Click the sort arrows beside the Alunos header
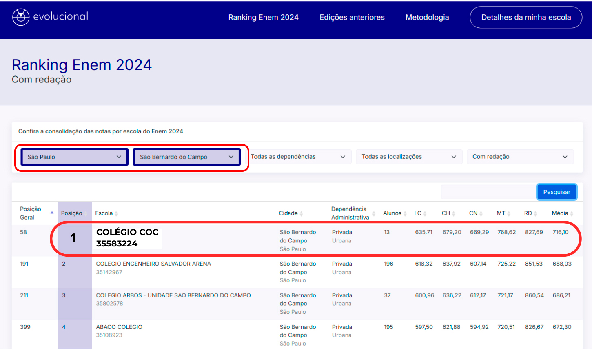592x364 pixels. (x=405, y=213)
